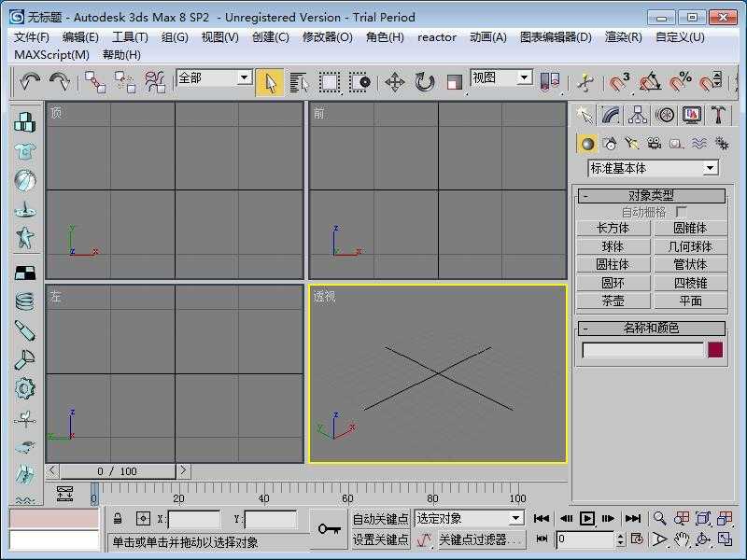The image size is (747, 560).
Task: Open the object color swatch picker
Action: point(713,349)
